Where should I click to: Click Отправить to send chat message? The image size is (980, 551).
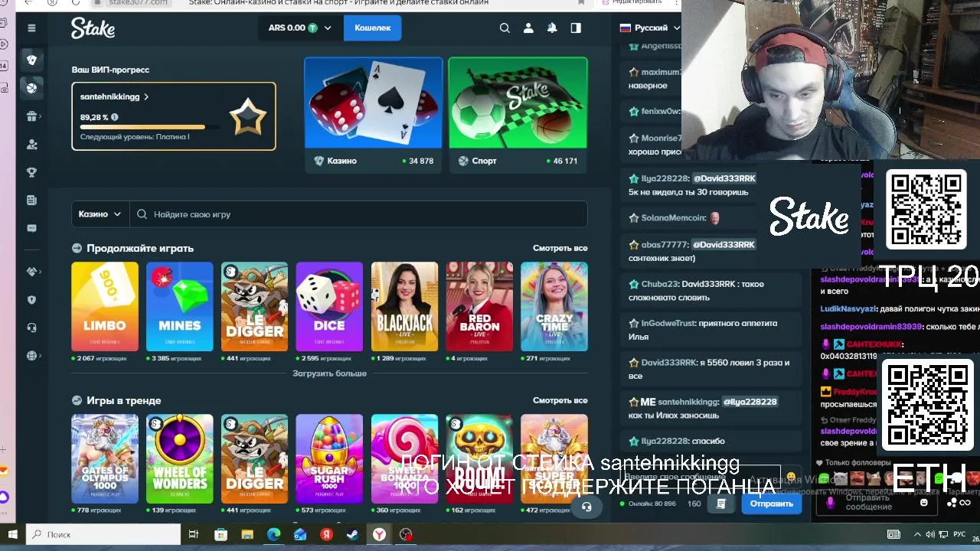772,504
